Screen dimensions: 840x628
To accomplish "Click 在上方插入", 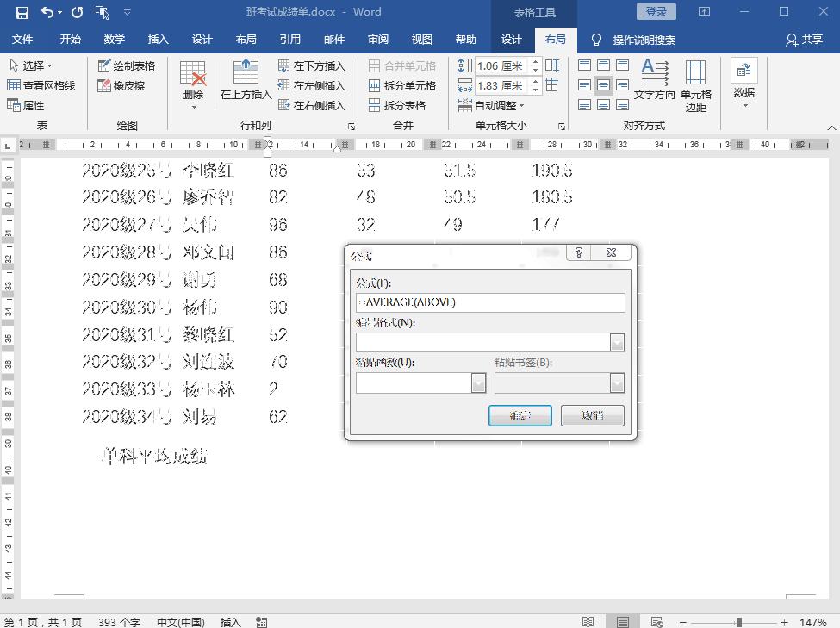I will [x=246, y=80].
